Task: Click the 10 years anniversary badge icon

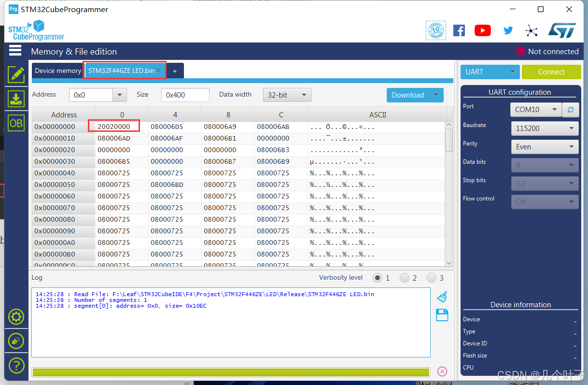Action: (435, 30)
